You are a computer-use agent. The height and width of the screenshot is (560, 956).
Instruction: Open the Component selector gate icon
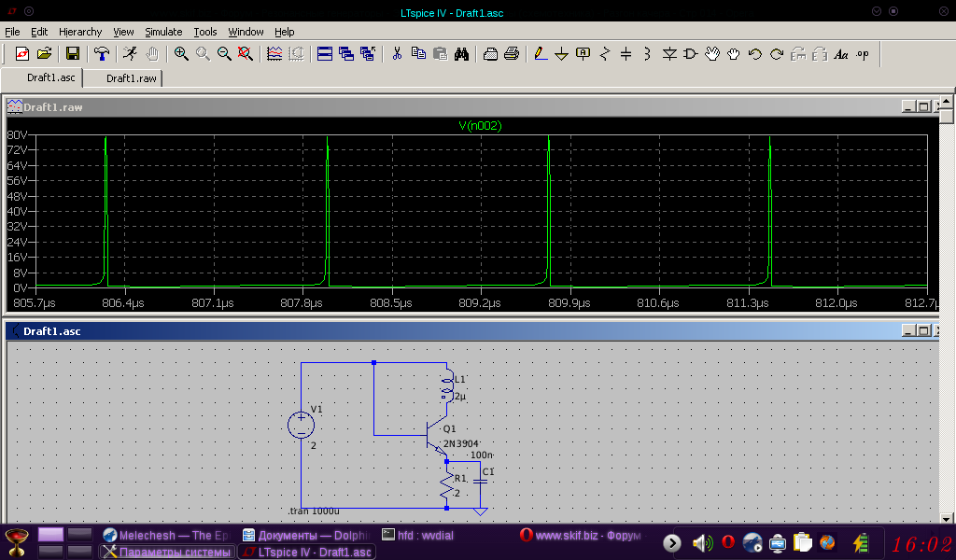(691, 53)
